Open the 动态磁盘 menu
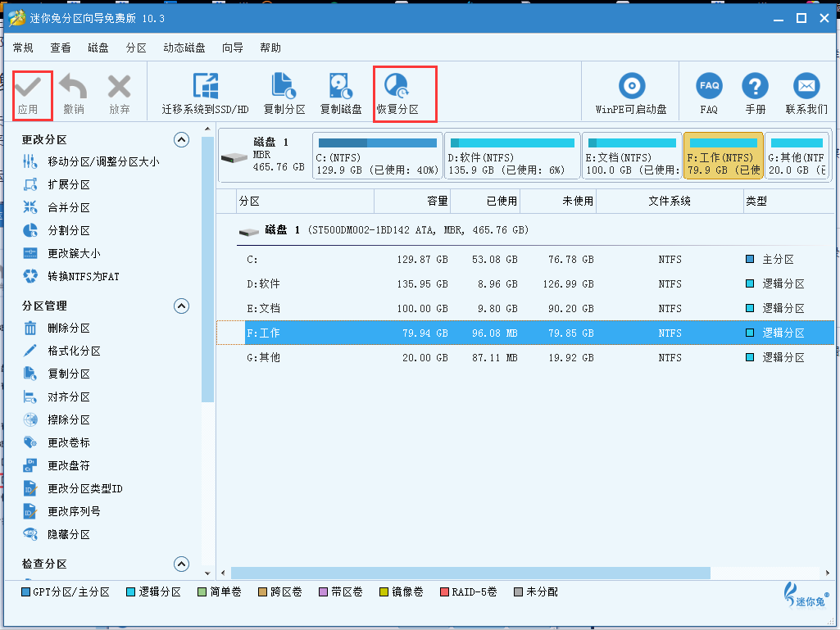Viewport: 840px width, 630px height. pos(184,48)
